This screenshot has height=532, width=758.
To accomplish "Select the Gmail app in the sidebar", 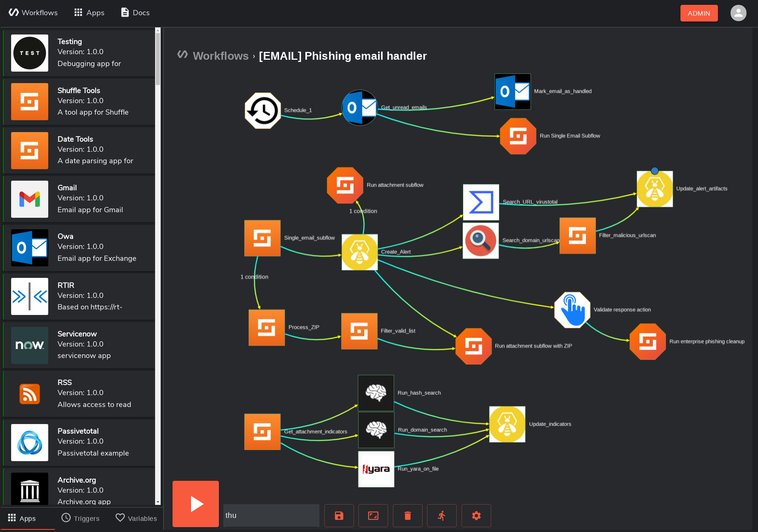I will coord(79,199).
